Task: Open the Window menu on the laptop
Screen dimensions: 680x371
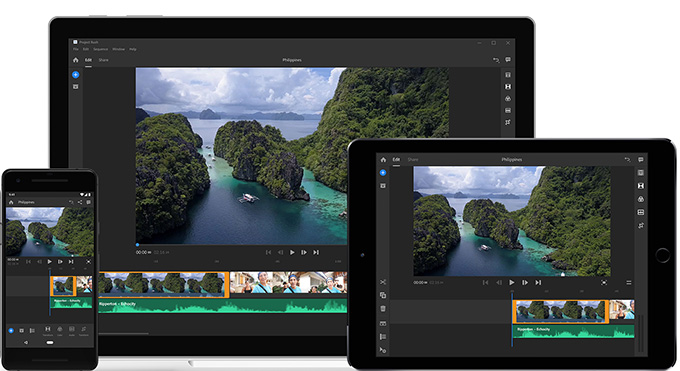Action: click(118, 49)
